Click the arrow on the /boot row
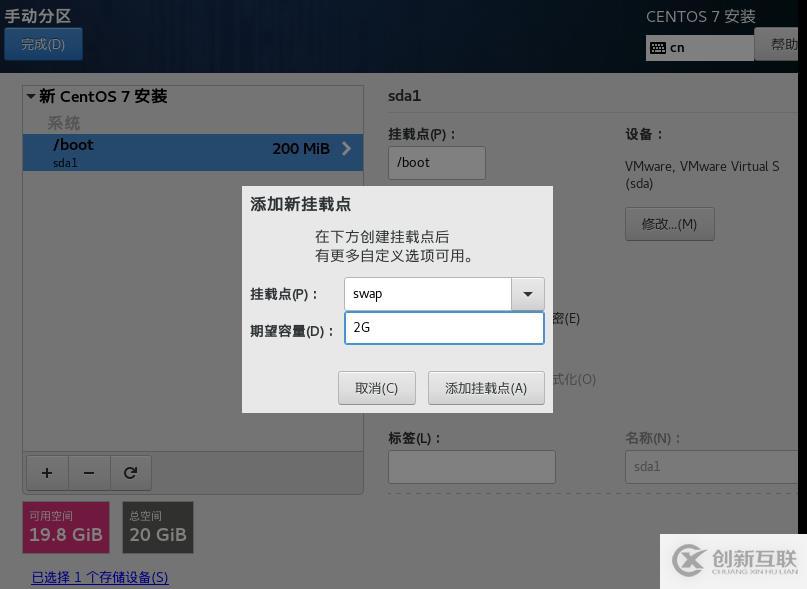This screenshot has width=807, height=589. click(347, 149)
